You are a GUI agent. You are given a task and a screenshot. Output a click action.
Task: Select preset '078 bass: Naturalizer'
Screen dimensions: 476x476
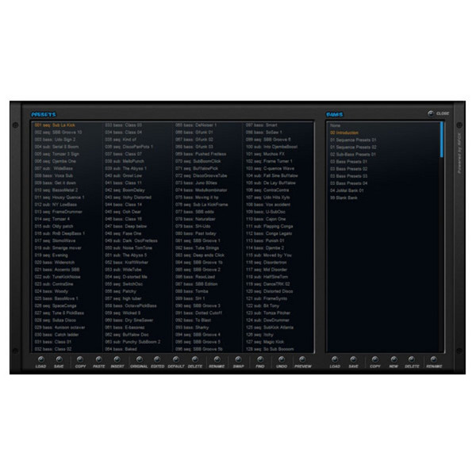(x=195, y=219)
